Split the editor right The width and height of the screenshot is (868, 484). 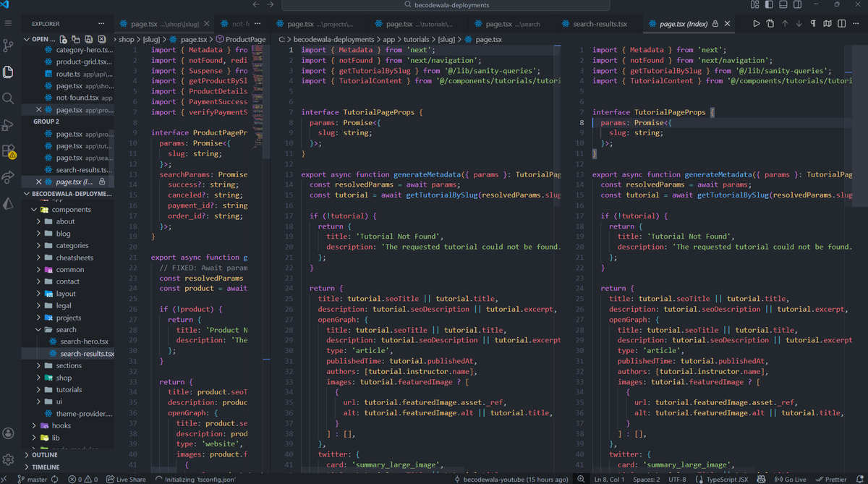coord(842,24)
